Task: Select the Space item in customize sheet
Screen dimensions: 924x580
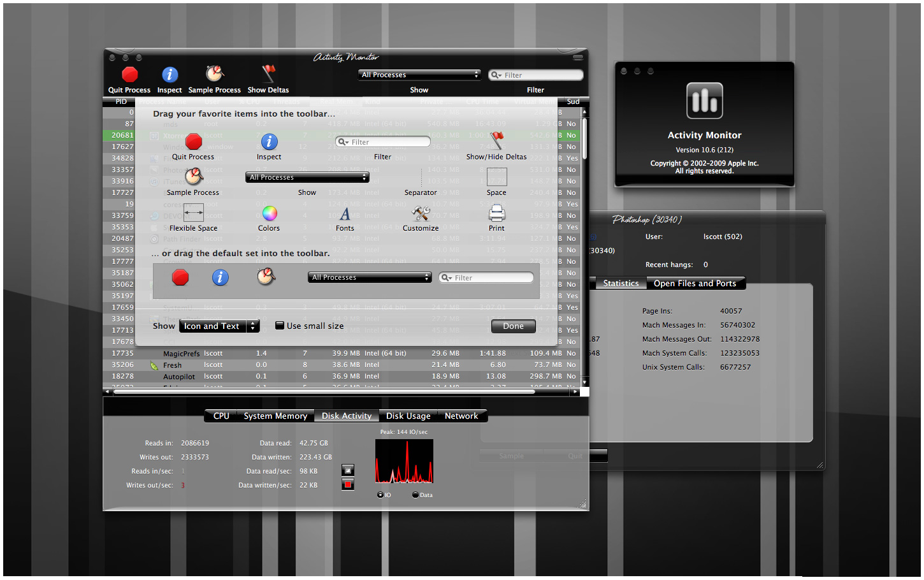Action: click(x=497, y=177)
